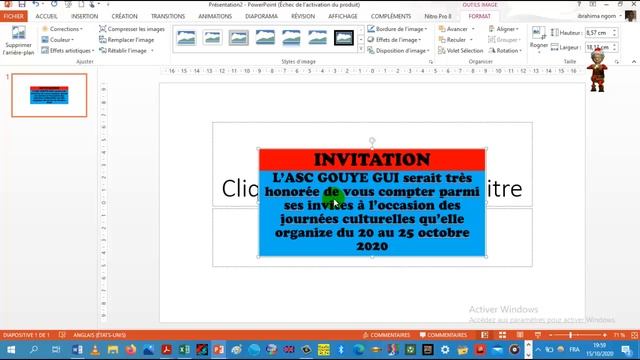
Task: Open the FICHIER tab
Action: pyautogui.click(x=13, y=16)
